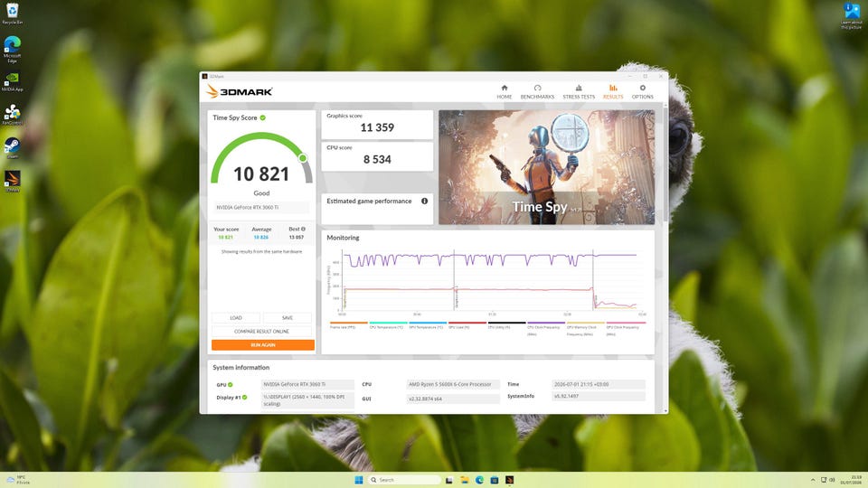The image size is (868, 488).
Task: Click AMD Ryzen 5 5600X CPU field
Action: 452,385
